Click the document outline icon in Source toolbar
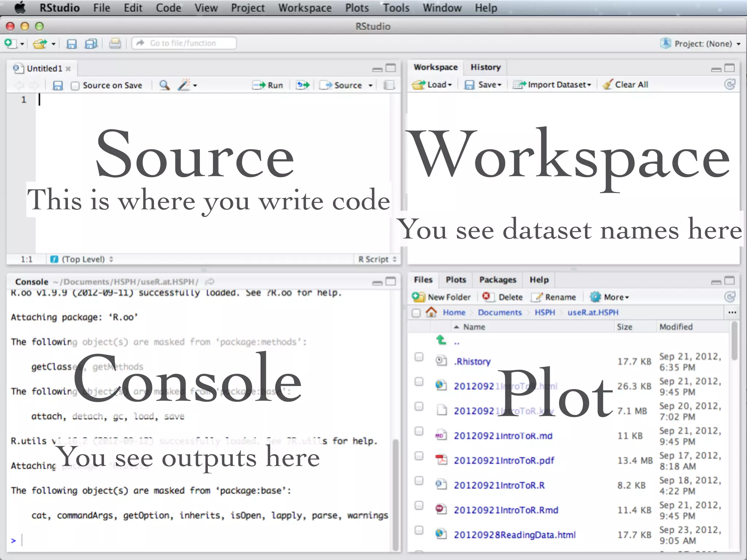747x560 pixels. [x=389, y=85]
